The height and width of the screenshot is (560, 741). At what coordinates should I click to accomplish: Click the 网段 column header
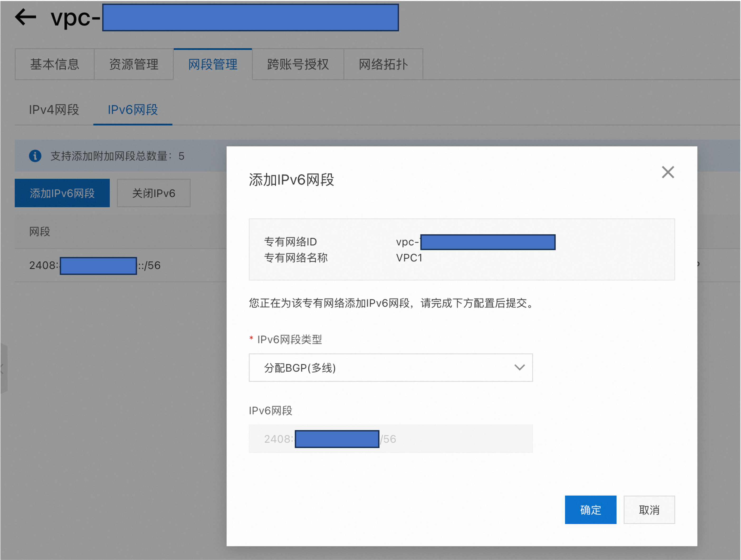point(40,231)
